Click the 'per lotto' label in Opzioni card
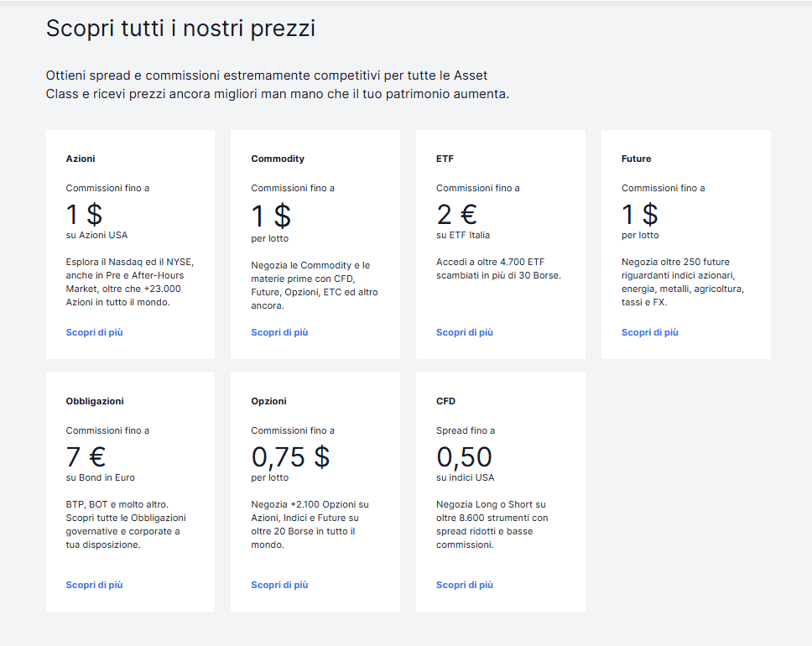 (270, 477)
